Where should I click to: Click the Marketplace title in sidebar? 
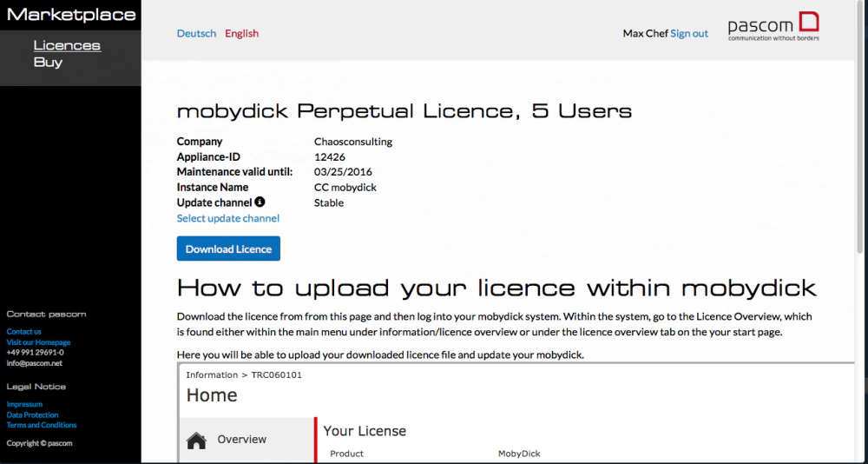pyautogui.click(x=71, y=15)
